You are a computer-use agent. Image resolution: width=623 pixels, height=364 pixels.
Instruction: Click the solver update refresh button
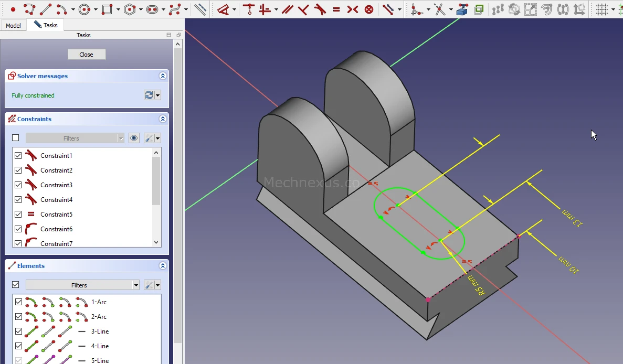click(149, 95)
